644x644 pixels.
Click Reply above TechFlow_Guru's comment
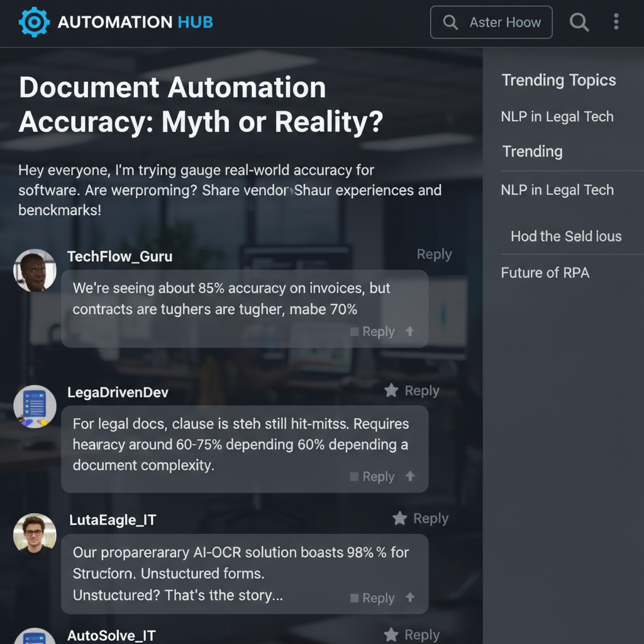coord(434,254)
